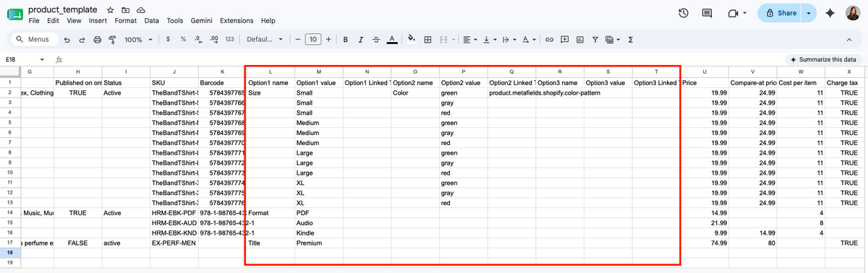Open version history clock icon
The height and width of the screenshot is (273, 868).
click(684, 13)
